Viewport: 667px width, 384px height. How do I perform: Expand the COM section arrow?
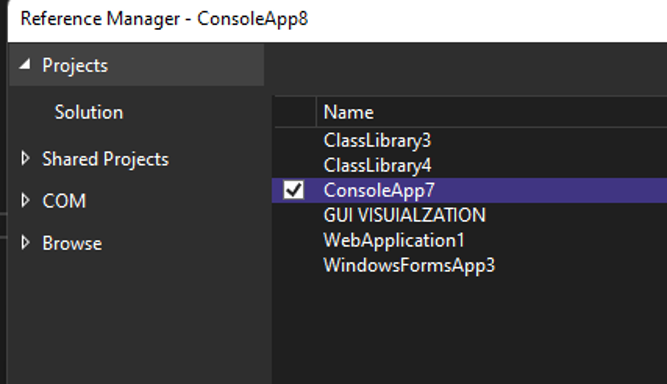point(25,201)
